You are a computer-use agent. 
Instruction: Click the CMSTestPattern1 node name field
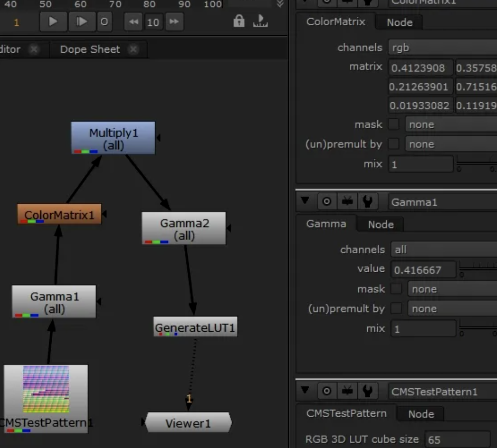(442, 392)
